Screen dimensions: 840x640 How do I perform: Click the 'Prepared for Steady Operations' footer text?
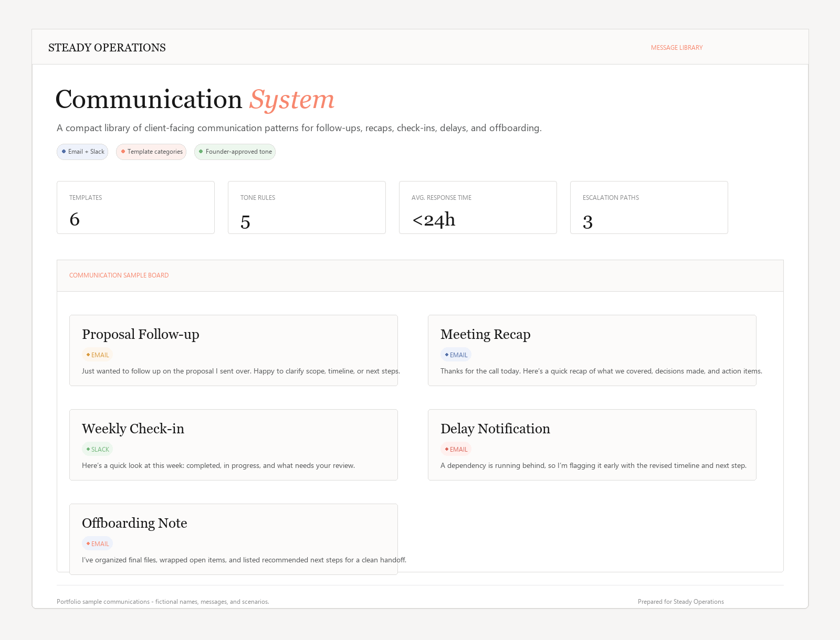point(681,602)
